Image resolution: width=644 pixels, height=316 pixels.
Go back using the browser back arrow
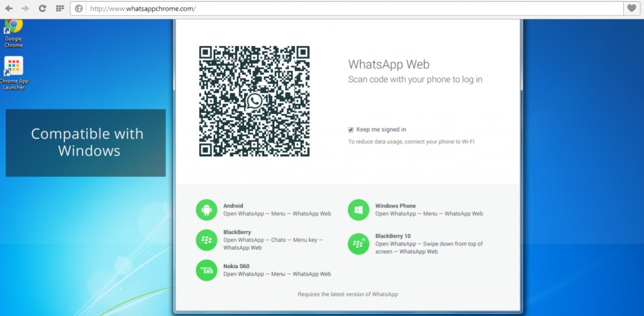coord(9,8)
